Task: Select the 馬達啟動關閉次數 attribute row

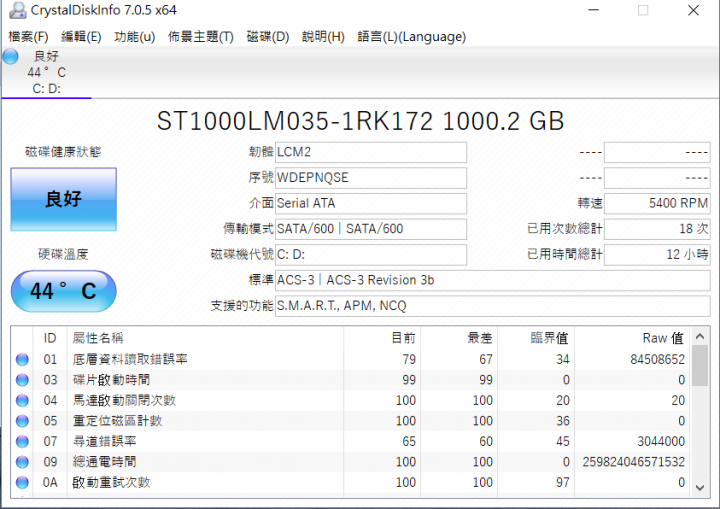Action: pos(350,401)
